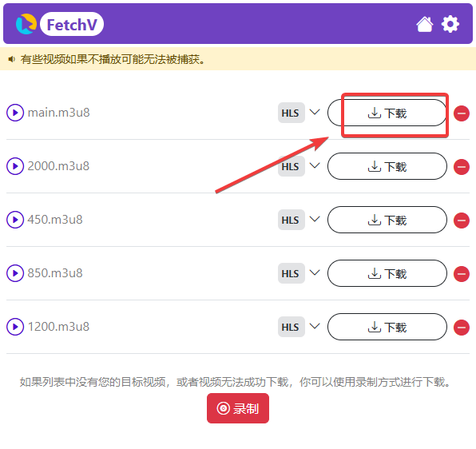This screenshot has width=476, height=449.
Task: Play the 450.m3u8 stream preview
Action: [15, 220]
